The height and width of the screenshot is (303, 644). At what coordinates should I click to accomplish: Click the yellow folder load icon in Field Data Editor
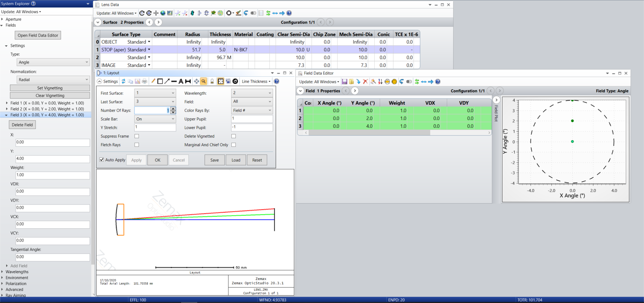(x=351, y=82)
